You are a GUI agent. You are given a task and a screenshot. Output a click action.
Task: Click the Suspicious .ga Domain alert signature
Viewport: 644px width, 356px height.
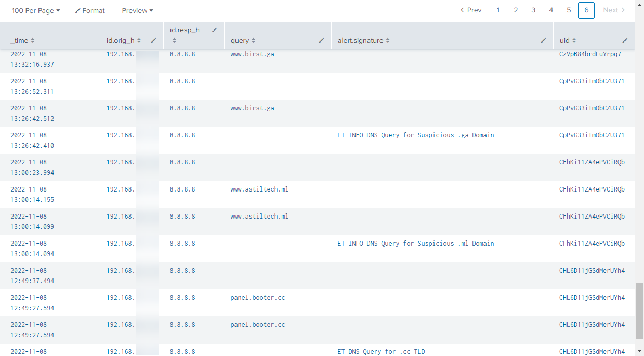[415, 135]
